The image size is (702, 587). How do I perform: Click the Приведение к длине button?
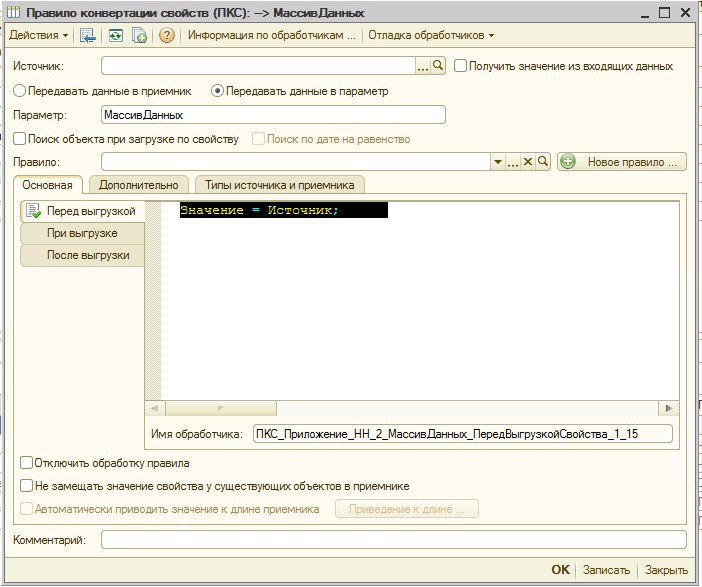[407, 509]
